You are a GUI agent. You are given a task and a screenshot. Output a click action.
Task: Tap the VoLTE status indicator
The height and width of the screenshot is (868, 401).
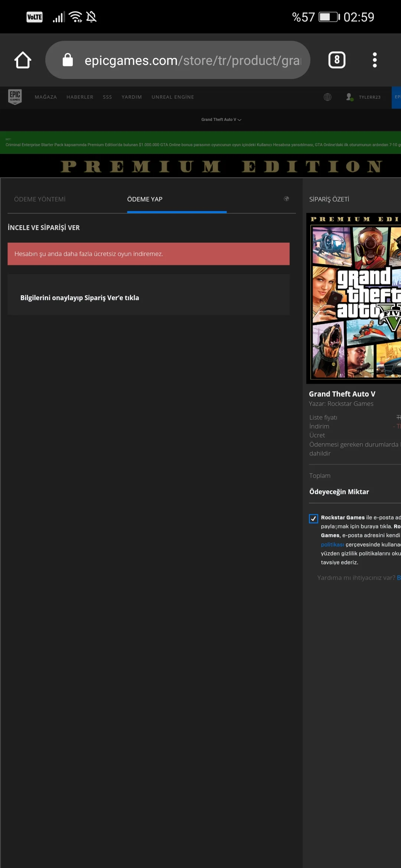(35, 17)
